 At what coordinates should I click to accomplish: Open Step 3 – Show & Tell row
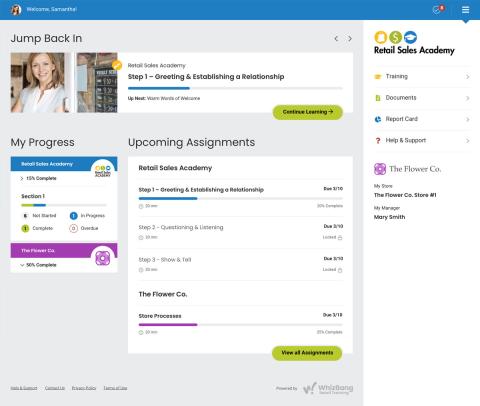click(240, 265)
